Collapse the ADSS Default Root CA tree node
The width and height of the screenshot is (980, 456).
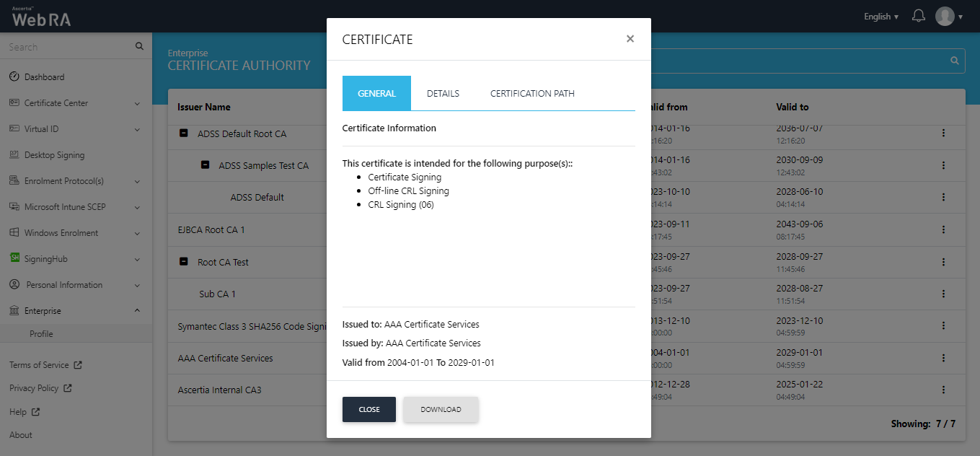pyautogui.click(x=184, y=133)
